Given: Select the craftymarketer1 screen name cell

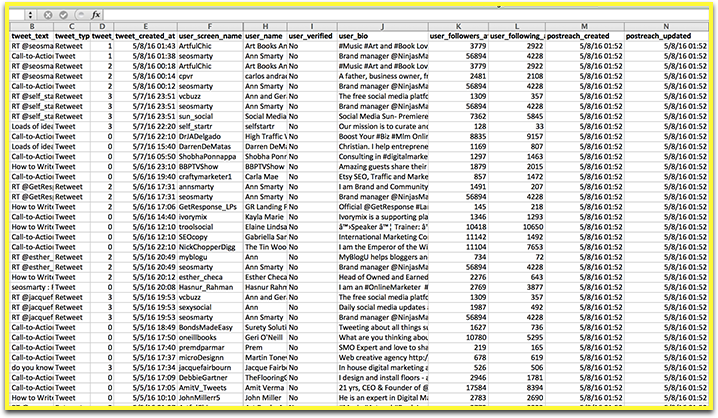Looking at the screenshot, I should [x=210, y=177].
